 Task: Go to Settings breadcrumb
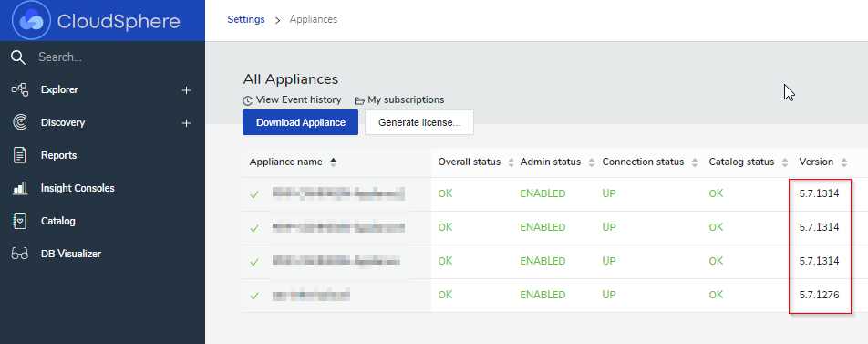point(246,19)
